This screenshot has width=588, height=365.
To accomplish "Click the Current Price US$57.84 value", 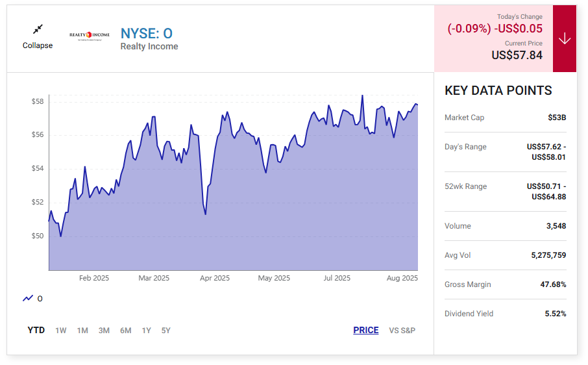I will coord(517,55).
